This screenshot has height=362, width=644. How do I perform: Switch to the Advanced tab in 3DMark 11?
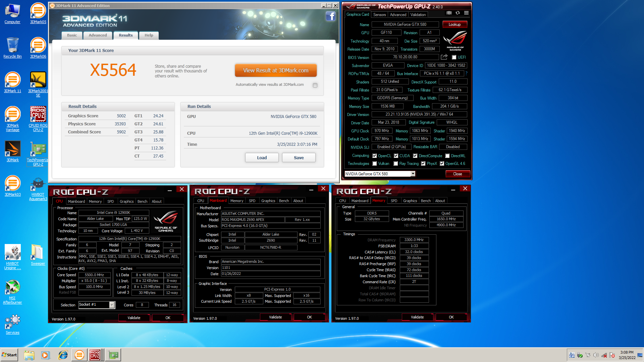98,35
